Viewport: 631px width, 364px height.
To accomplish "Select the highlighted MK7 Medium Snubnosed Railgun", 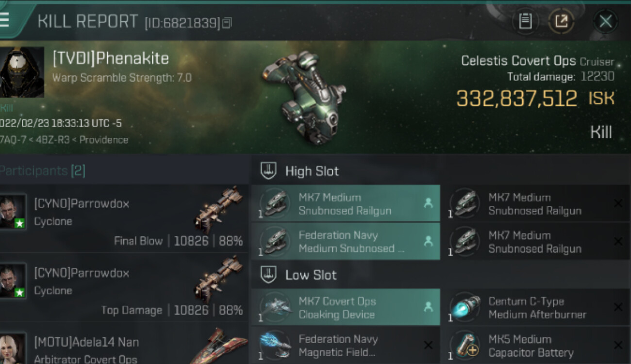I will point(346,204).
